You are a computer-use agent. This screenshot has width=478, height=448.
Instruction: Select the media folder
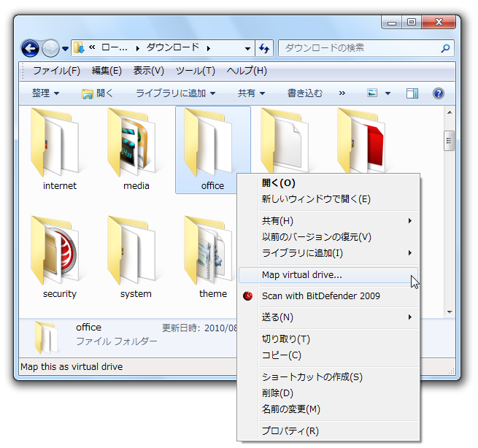pyautogui.click(x=136, y=150)
